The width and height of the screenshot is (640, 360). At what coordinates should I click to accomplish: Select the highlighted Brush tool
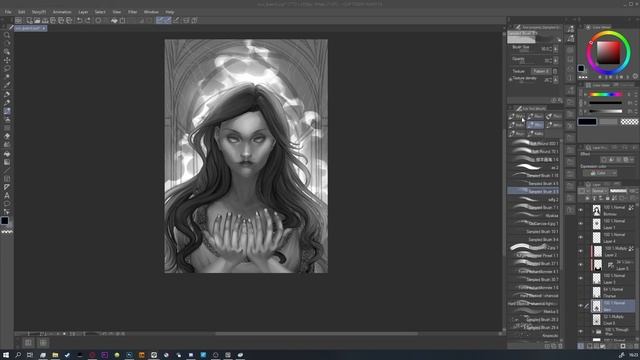[7, 111]
